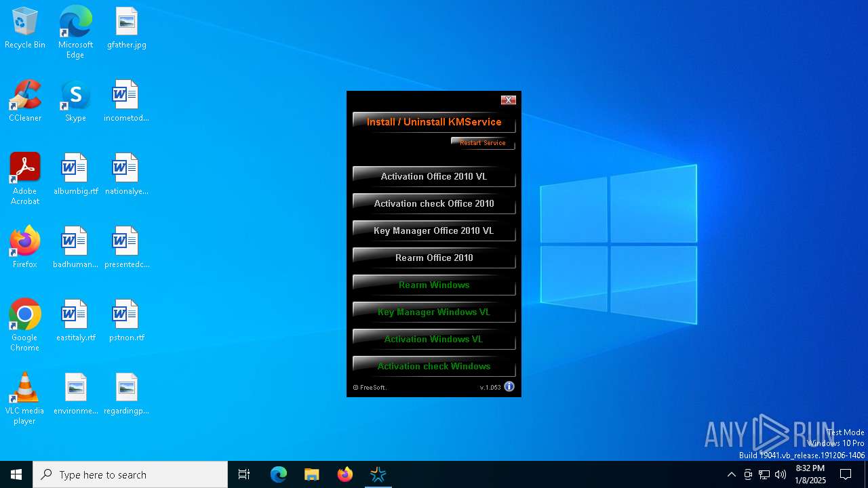Open File Explorer from the taskbar
Image resolution: width=868 pixels, height=488 pixels.
pyautogui.click(x=311, y=474)
